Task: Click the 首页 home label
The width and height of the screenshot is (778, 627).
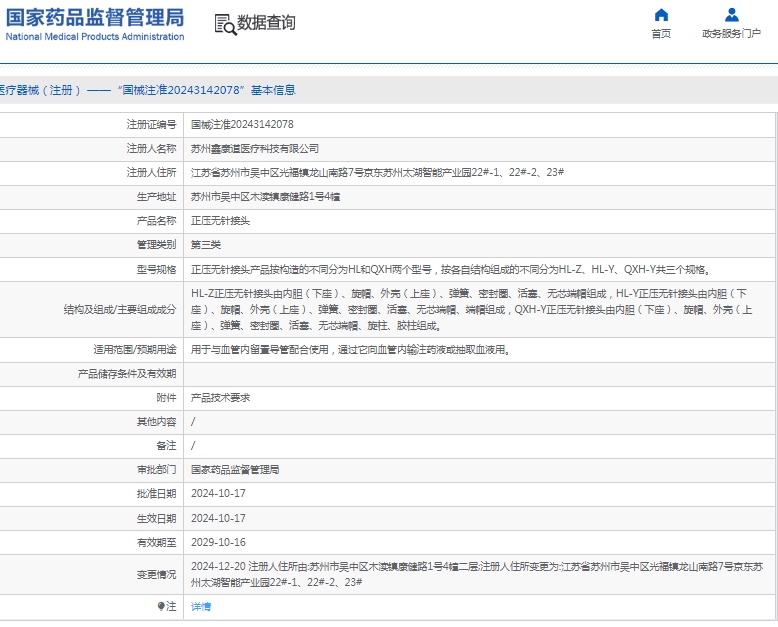Action: tap(661, 34)
